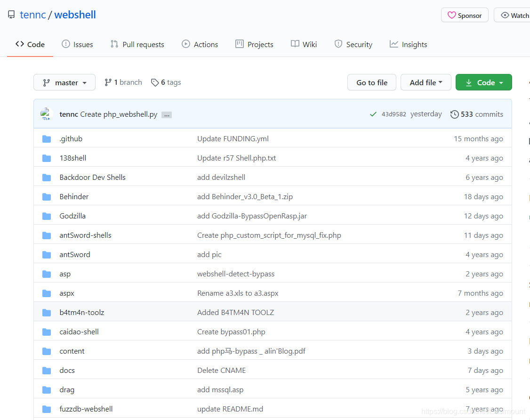Expand the master branch dropdown
This screenshot has height=420, width=530.
64,82
